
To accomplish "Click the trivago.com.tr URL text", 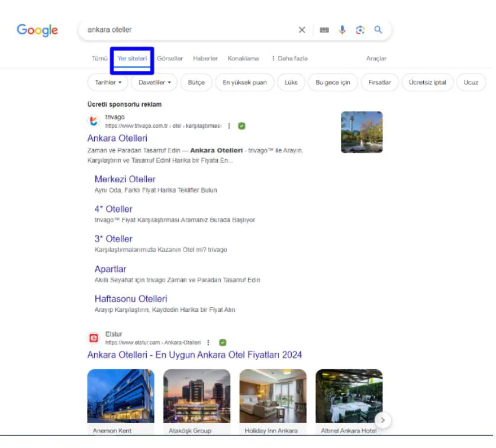I will click(163, 126).
